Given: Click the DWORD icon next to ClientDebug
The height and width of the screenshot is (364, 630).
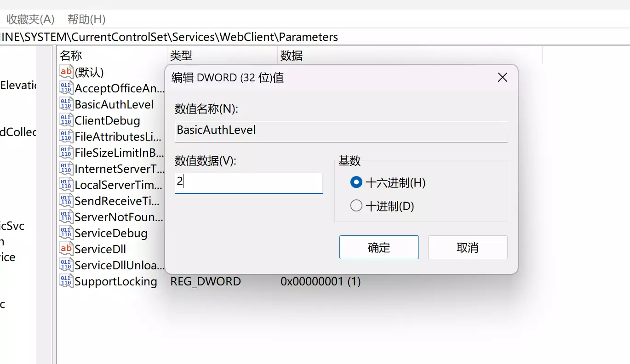Looking at the screenshot, I should pyautogui.click(x=66, y=120).
